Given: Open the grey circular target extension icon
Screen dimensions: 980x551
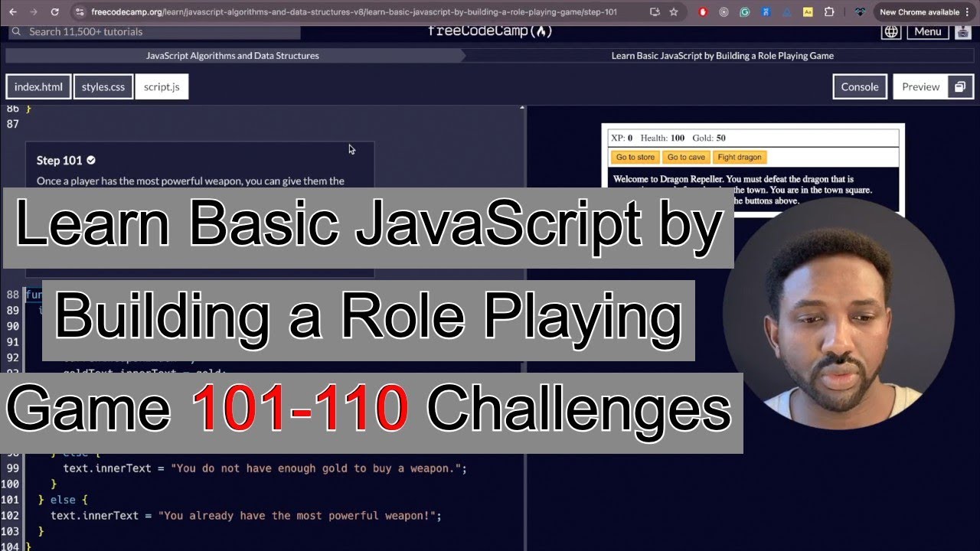Looking at the screenshot, I should [724, 12].
